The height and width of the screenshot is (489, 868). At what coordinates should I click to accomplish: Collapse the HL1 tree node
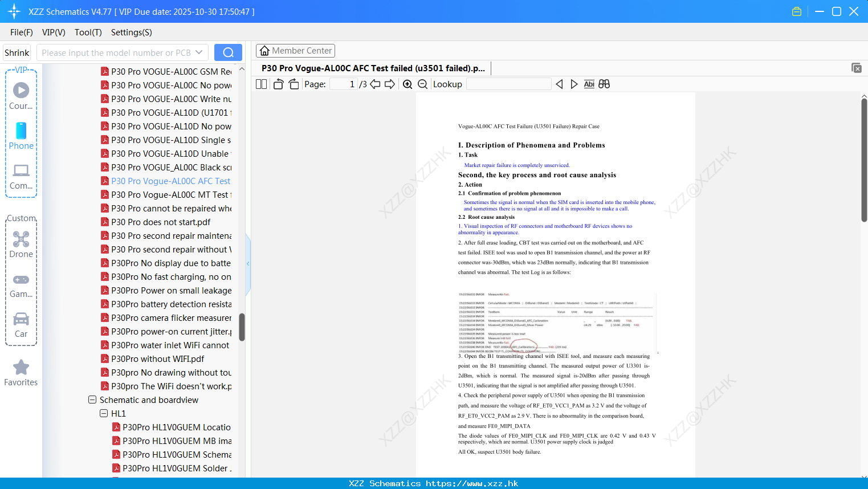(104, 414)
